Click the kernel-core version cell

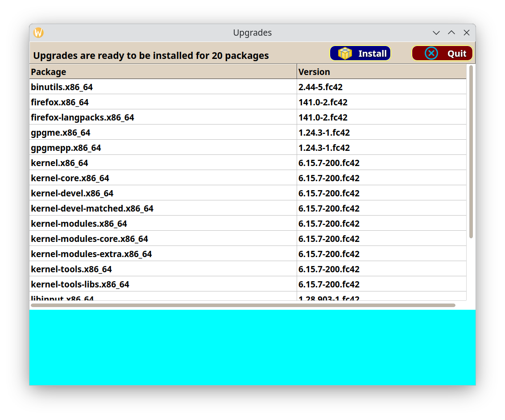[x=381, y=178]
